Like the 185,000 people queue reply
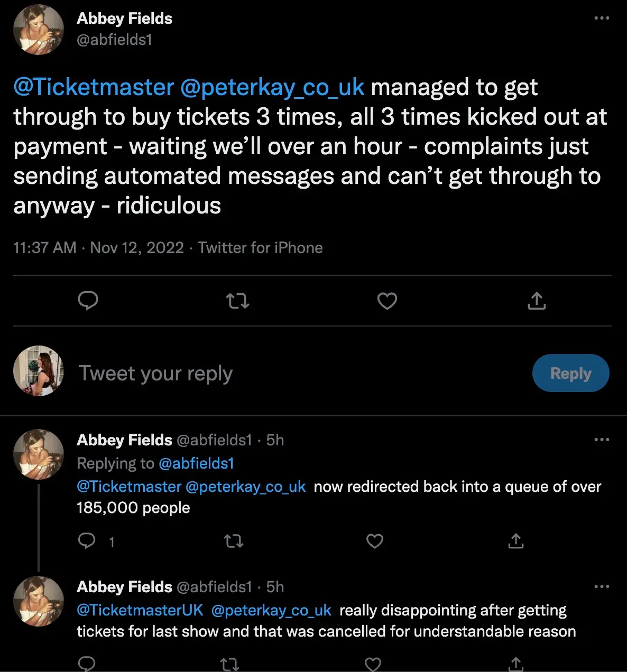Image resolution: width=627 pixels, height=672 pixels. (x=375, y=541)
